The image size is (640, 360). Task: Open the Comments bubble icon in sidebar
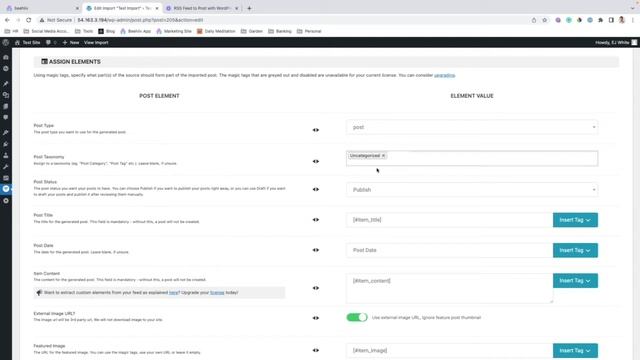click(6, 118)
